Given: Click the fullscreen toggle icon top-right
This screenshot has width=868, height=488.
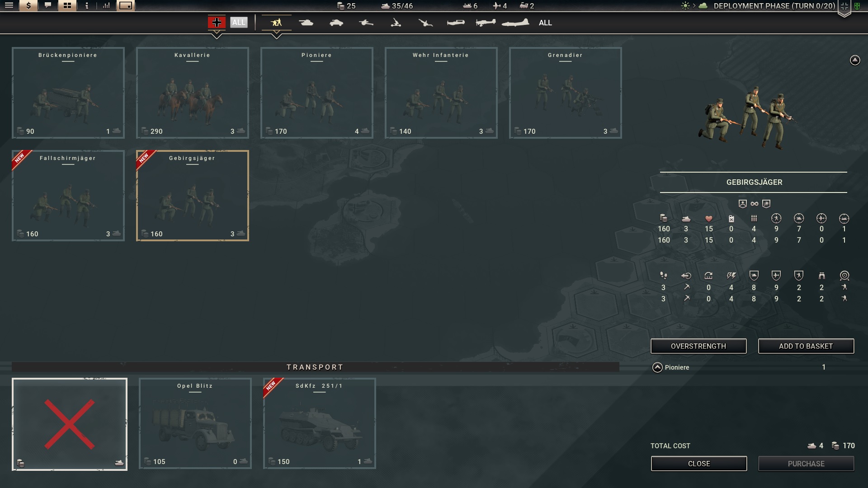Looking at the screenshot, I should pyautogui.click(x=844, y=6).
